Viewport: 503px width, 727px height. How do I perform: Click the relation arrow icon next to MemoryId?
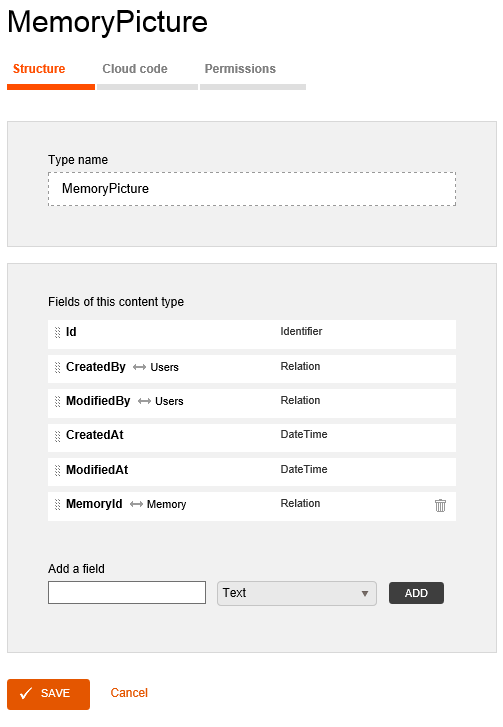point(136,504)
